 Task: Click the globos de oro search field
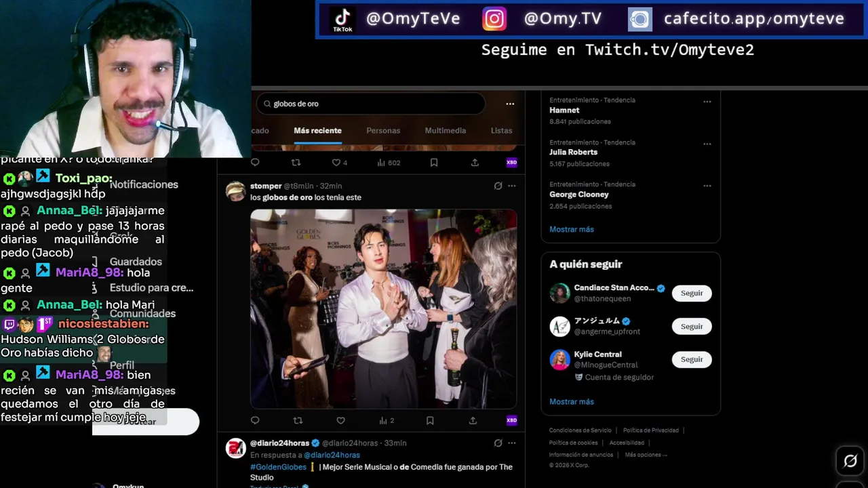pyautogui.click(x=371, y=104)
